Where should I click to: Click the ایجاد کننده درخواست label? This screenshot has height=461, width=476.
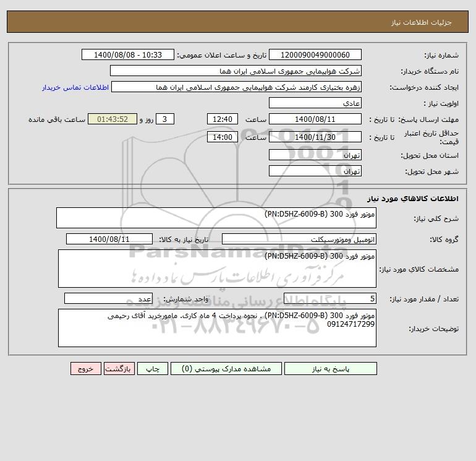point(424,87)
